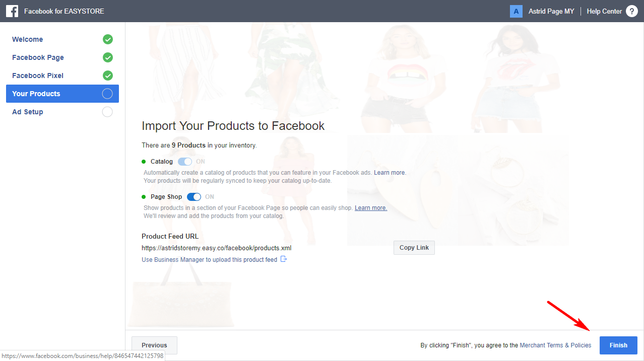Image resolution: width=644 pixels, height=361 pixels.
Task: Click the green checkmark beside Facebook Page
Action: click(x=107, y=57)
